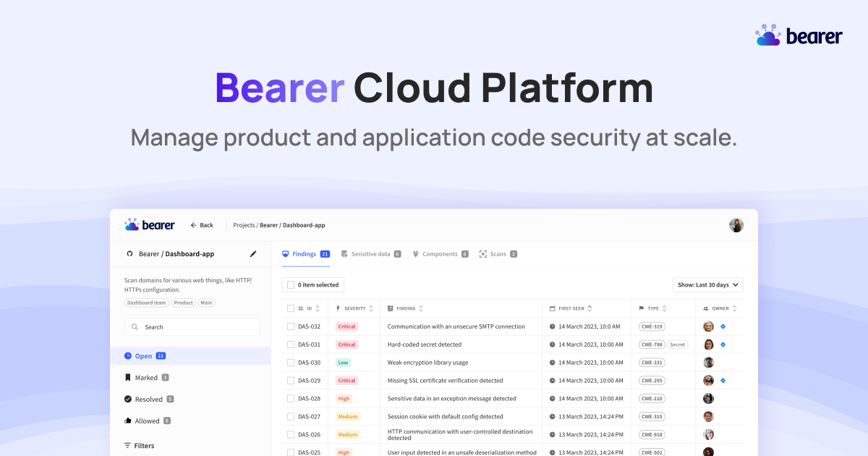Tick the DAS-027 row checkbox
868x456 pixels.
click(291, 417)
